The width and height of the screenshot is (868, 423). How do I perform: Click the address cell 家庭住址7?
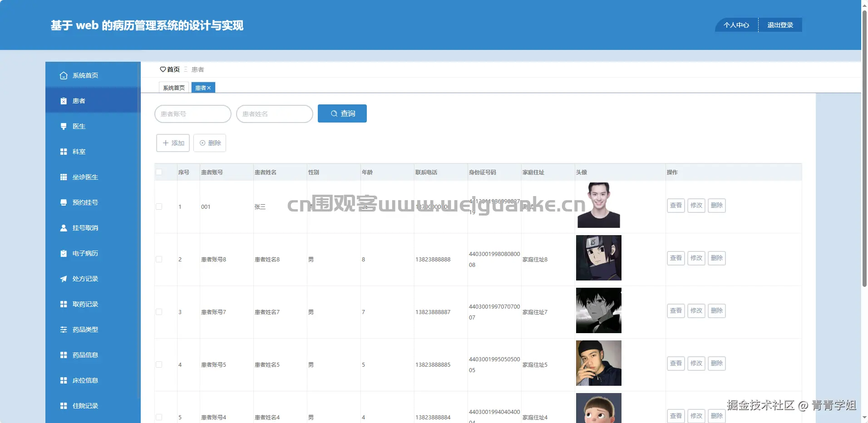click(535, 312)
